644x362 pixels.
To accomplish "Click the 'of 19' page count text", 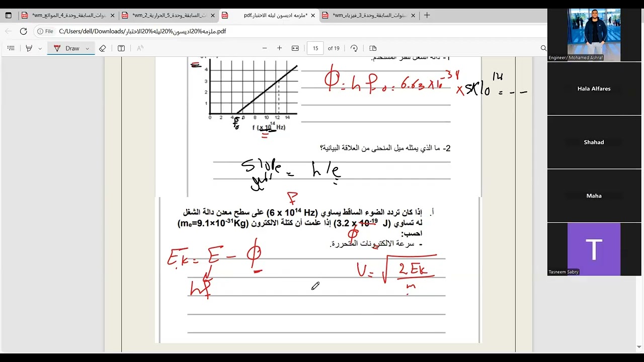I will pyautogui.click(x=334, y=48).
